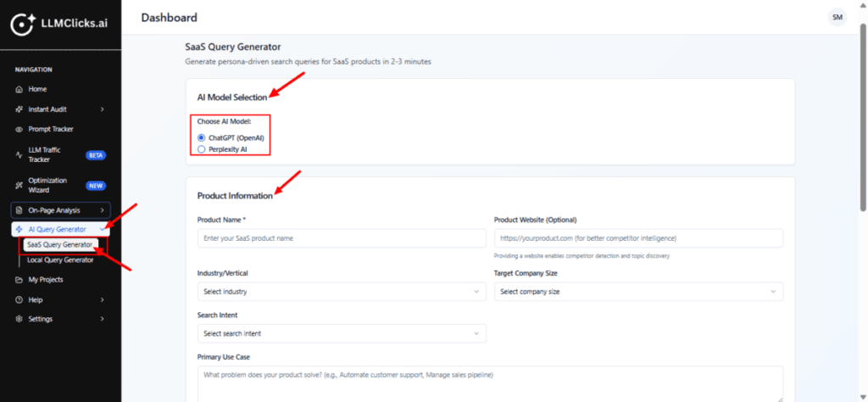Viewport: 868px width, 402px height.
Task: Select the Perplexity AI radio button
Action: [x=202, y=149]
